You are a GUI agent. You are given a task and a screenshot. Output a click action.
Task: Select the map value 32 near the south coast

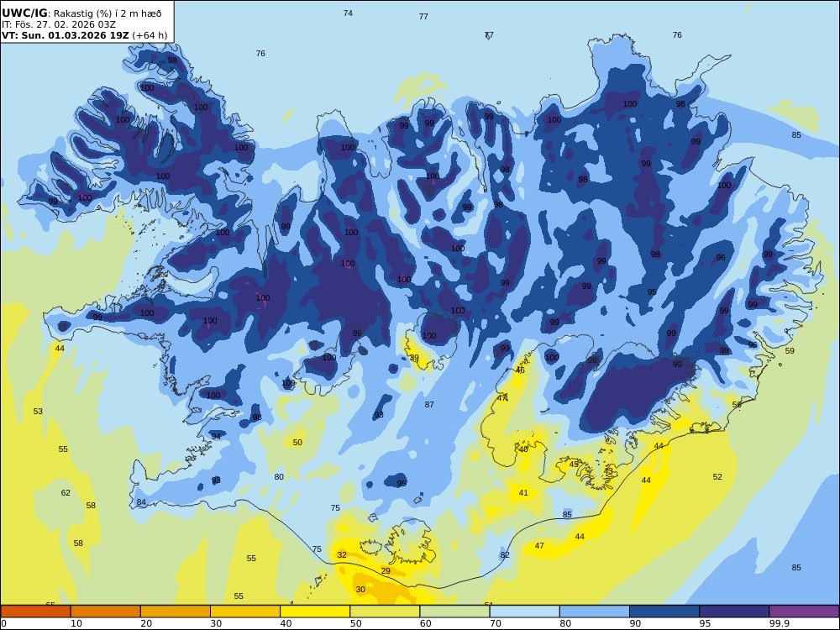tap(342, 555)
